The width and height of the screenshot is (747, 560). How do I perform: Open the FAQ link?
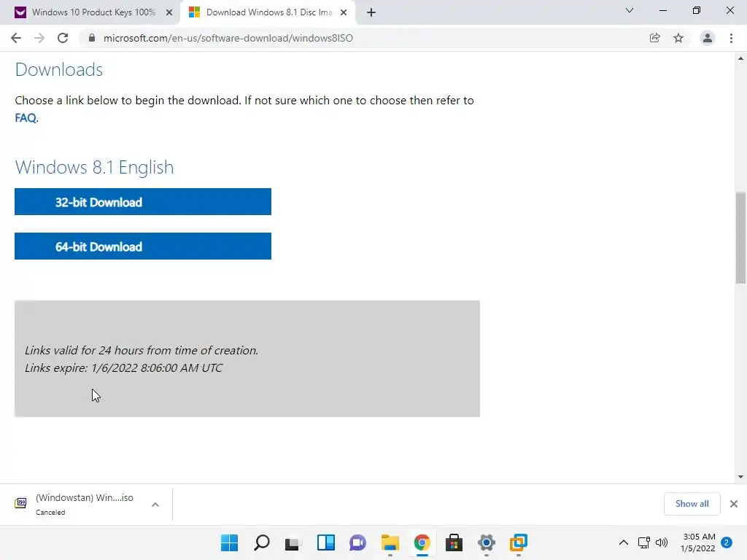26,117
